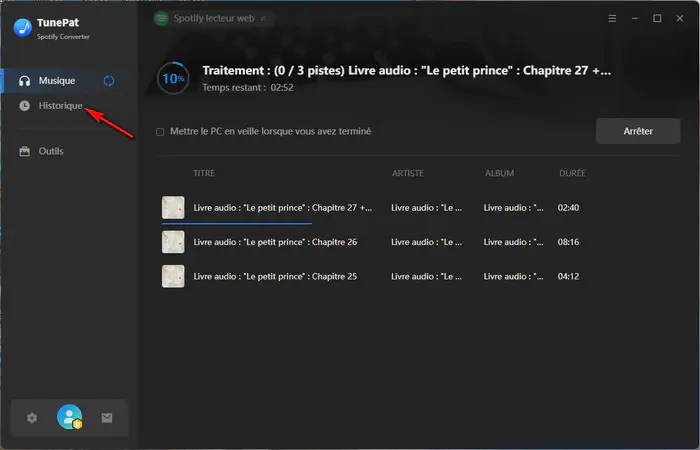Viewport: 700px width, 450px height.
Task: Click the spinning progress icon beside Musique
Action: coord(109,80)
